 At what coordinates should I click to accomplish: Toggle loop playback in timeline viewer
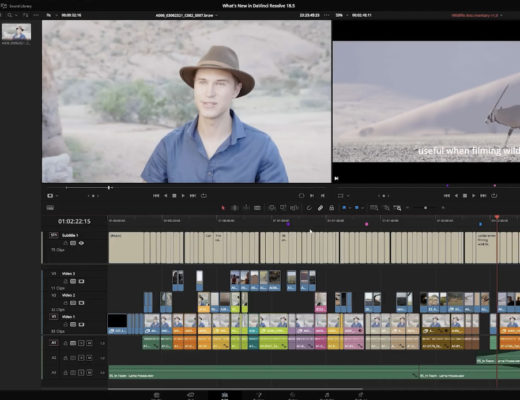click(x=494, y=196)
